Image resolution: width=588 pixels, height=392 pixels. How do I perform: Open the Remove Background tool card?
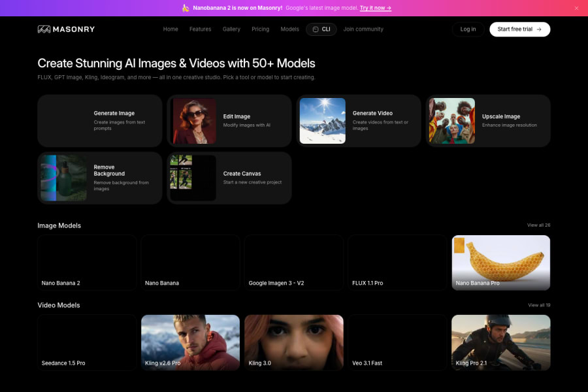pyautogui.click(x=100, y=178)
